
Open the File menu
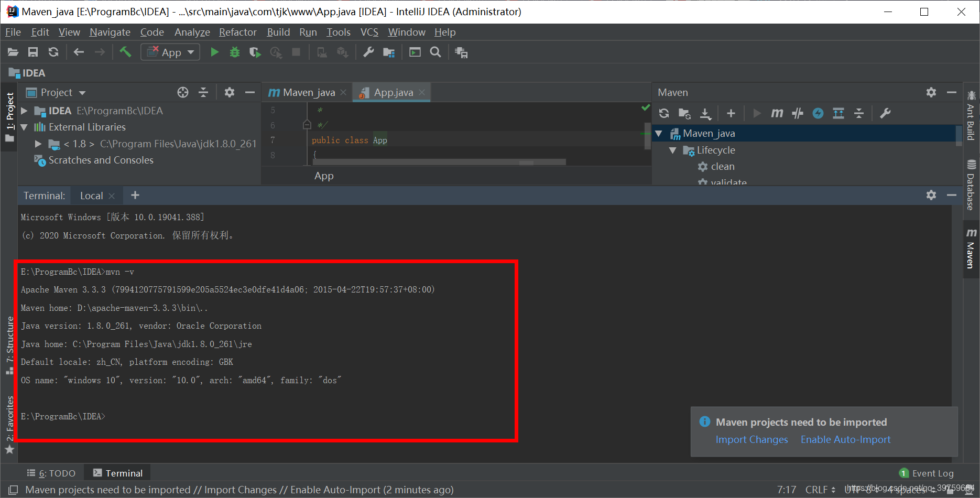(13, 32)
